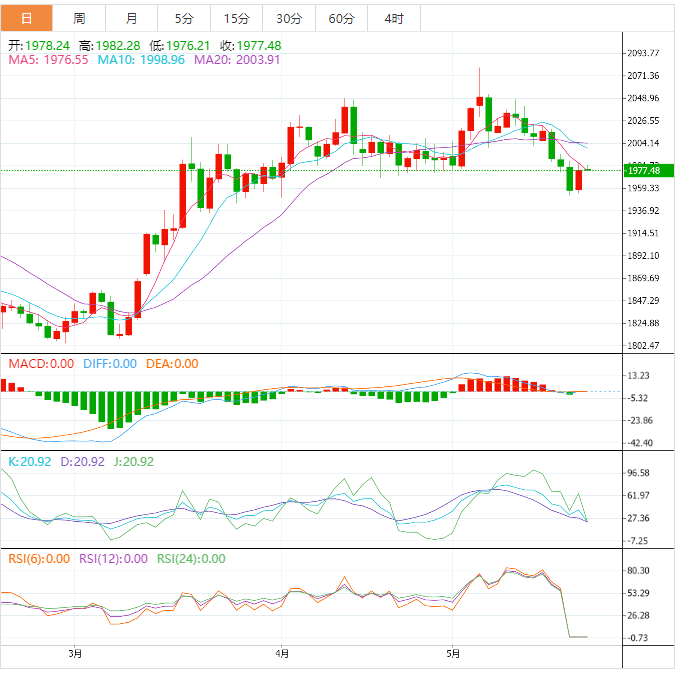Click the RSI(6):0.00 indicator label

coord(40,559)
